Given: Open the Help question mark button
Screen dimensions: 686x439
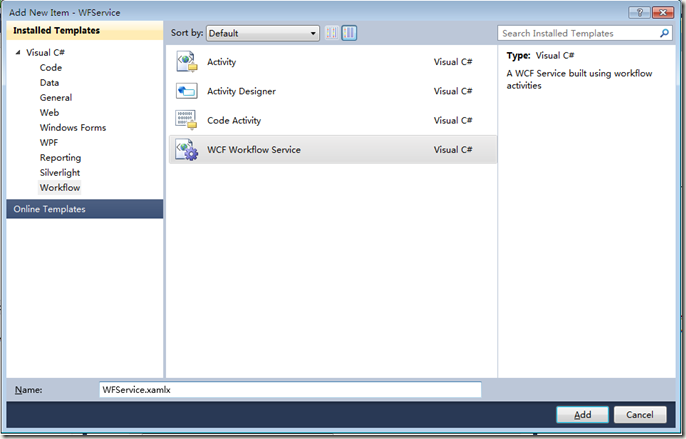Looking at the screenshot, I should click(x=639, y=12).
